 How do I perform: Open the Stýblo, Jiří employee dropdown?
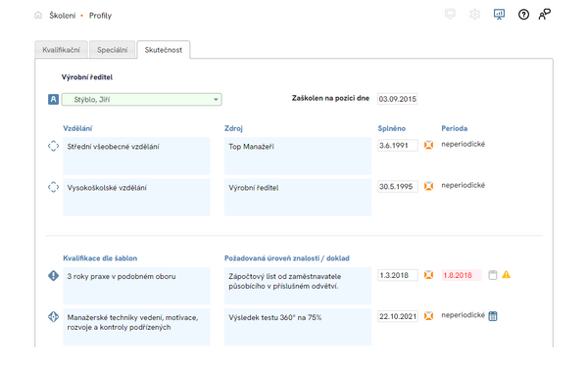[x=141, y=99]
